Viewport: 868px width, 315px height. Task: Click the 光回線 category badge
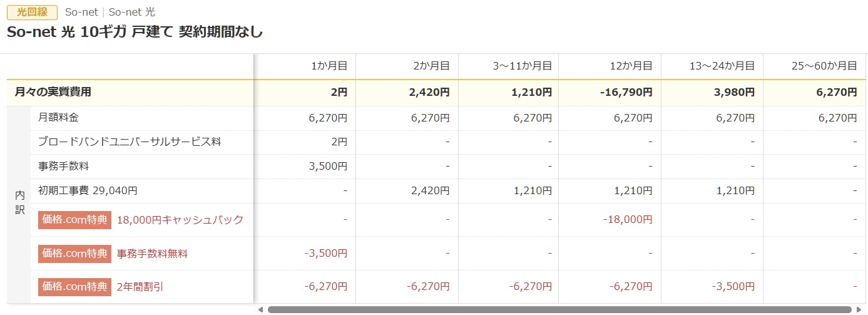[32, 12]
